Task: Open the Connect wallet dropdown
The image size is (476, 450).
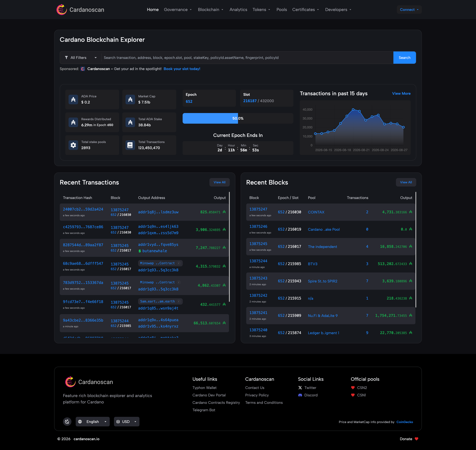Action: pyautogui.click(x=409, y=10)
